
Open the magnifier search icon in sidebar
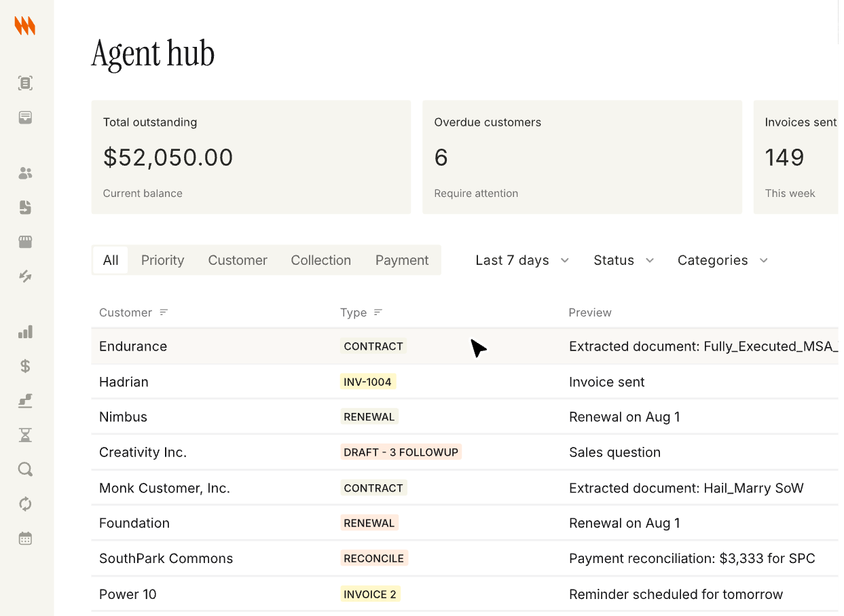pyautogui.click(x=25, y=469)
